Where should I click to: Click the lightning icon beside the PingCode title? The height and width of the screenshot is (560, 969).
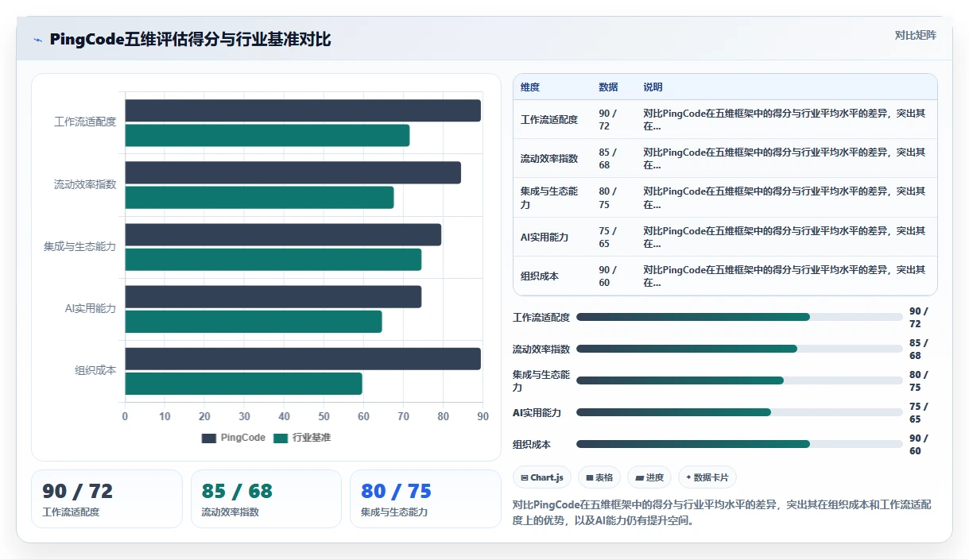tap(38, 40)
